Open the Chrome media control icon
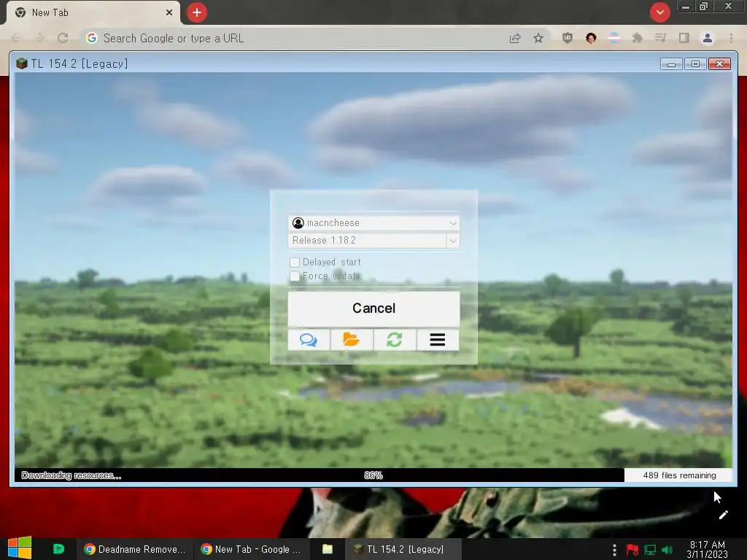 tap(660, 38)
